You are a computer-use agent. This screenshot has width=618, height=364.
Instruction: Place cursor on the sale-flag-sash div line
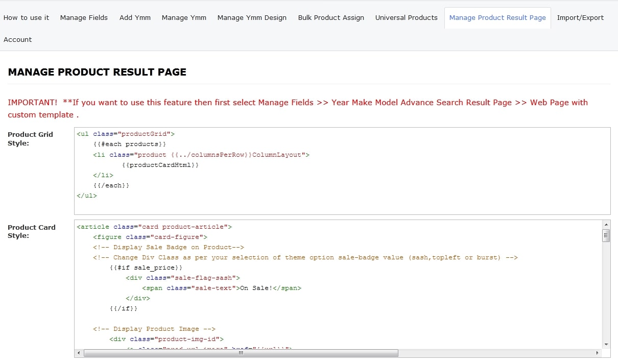coord(183,278)
